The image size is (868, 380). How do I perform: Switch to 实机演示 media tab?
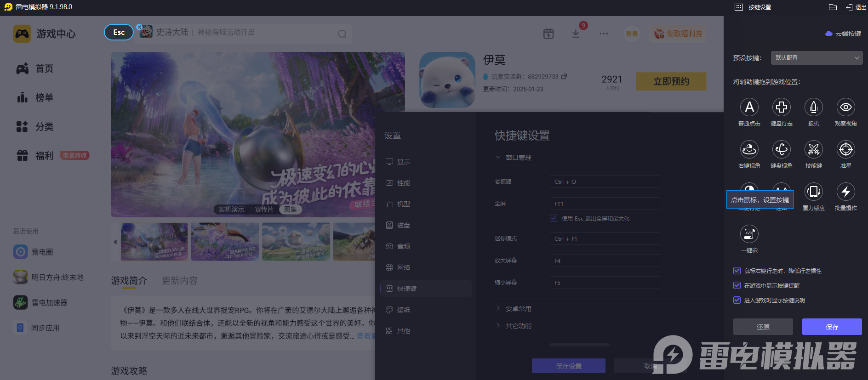coord(231,209)
